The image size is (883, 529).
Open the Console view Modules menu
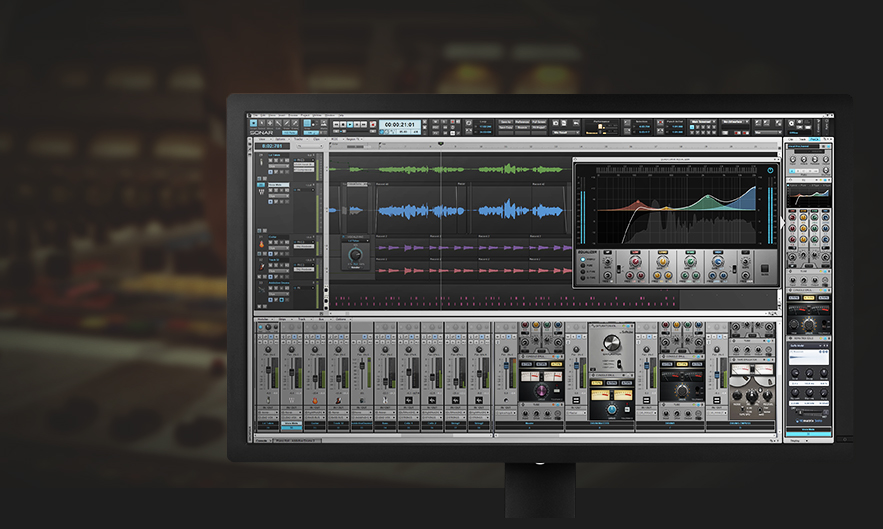point(264,319)
